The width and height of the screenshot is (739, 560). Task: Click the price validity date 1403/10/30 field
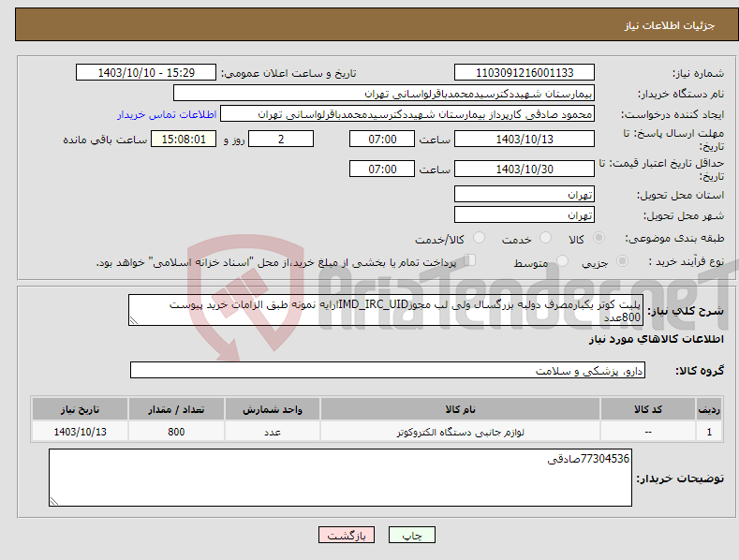pyautogui.click(x=525, y=169)
